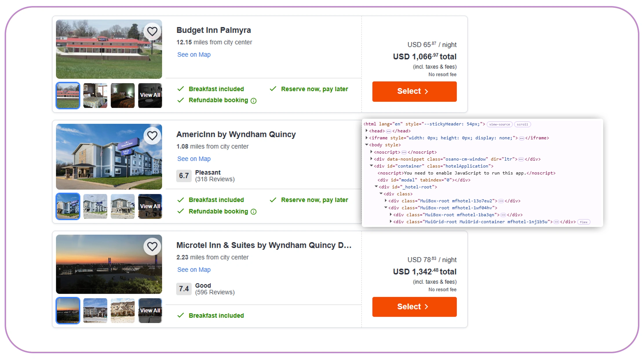644x359 pixels.
Task: Click the ellipsis on the osano-cm-window div
Action: 521,159
